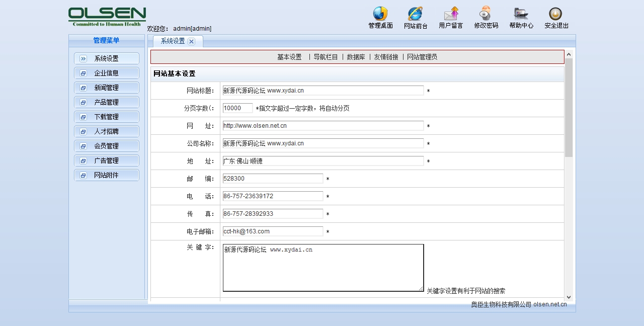Click the 传真 input field
Image resolution: width=644 pixels, height=326 pixels.
click(x=273, y=214)
